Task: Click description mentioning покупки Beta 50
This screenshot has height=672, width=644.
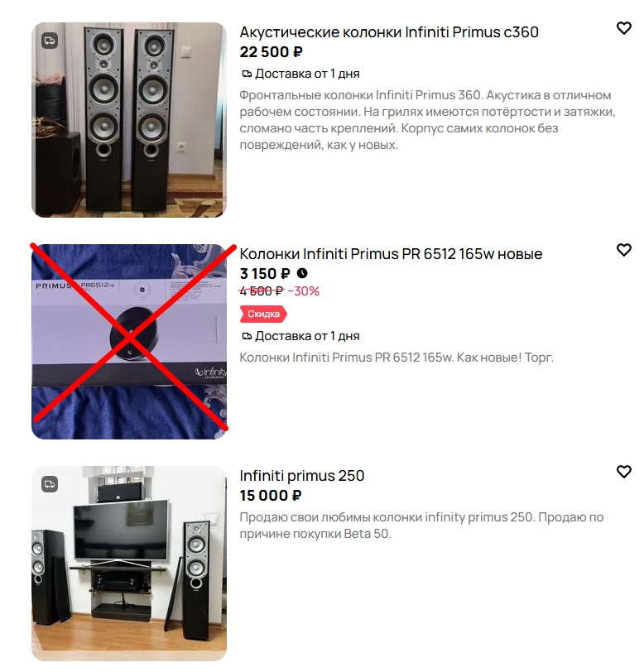Action: tap(421, 526)
